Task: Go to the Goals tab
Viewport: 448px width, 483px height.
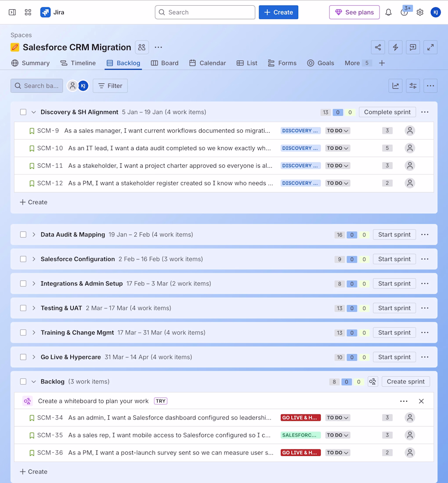Action: tap(321, 63)
